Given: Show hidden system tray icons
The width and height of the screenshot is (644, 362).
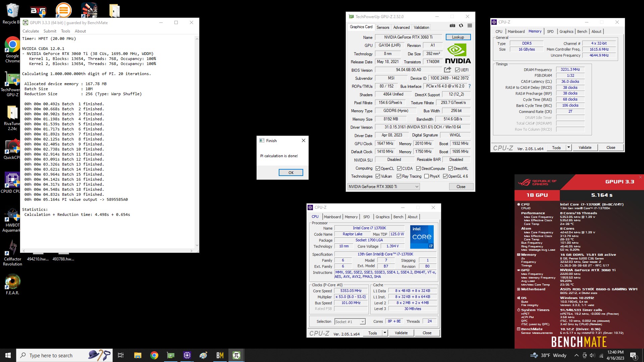Looking at the screenshot, I should (576, 355).
